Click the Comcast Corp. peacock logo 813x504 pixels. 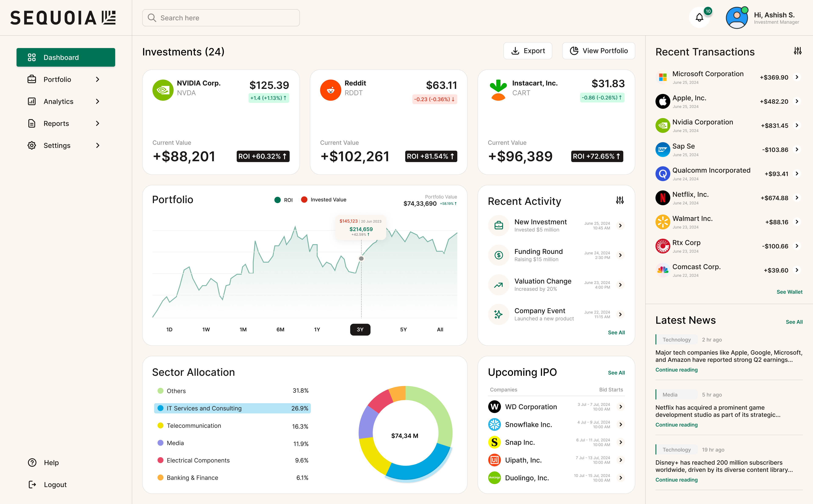pyautogui.click(x=663, y=270)
